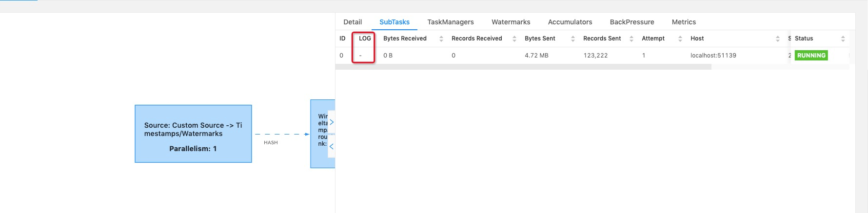Click the localhost:51139 host cell
Image resolution: width=868 pixels, height=213 pixels.
(x=713, y=56)
